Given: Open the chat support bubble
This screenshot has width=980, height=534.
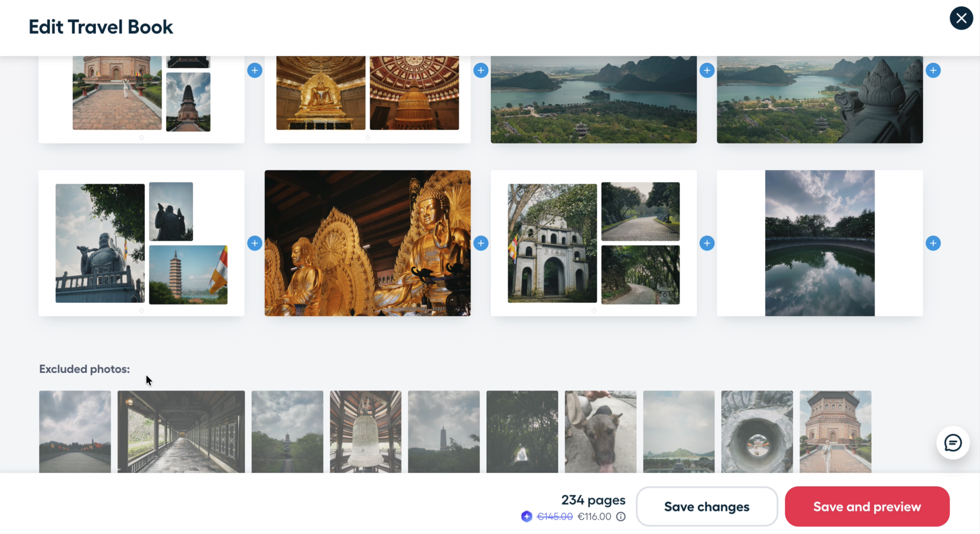Looking at the screenshot, I should point(953,443).
